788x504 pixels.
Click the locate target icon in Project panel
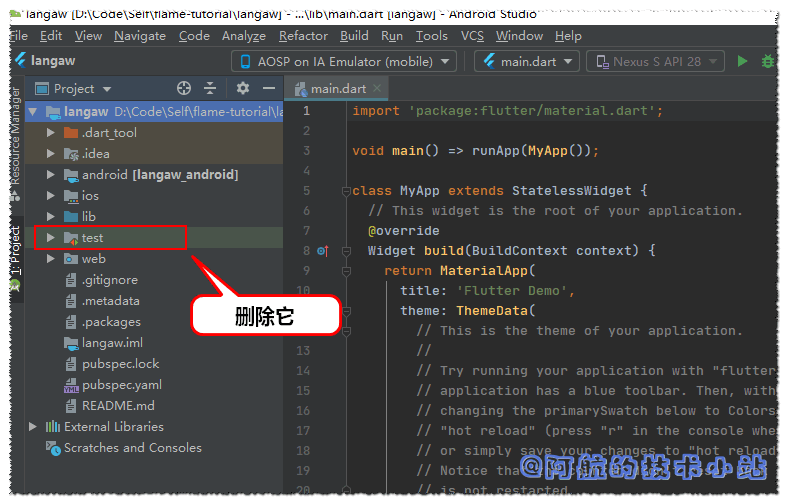(183, 89)
